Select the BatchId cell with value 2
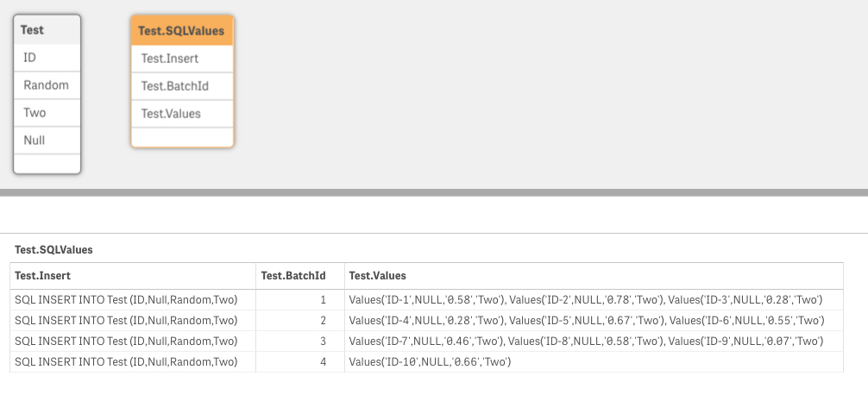Screen dimensions: 868x401 tap(300, 320)
